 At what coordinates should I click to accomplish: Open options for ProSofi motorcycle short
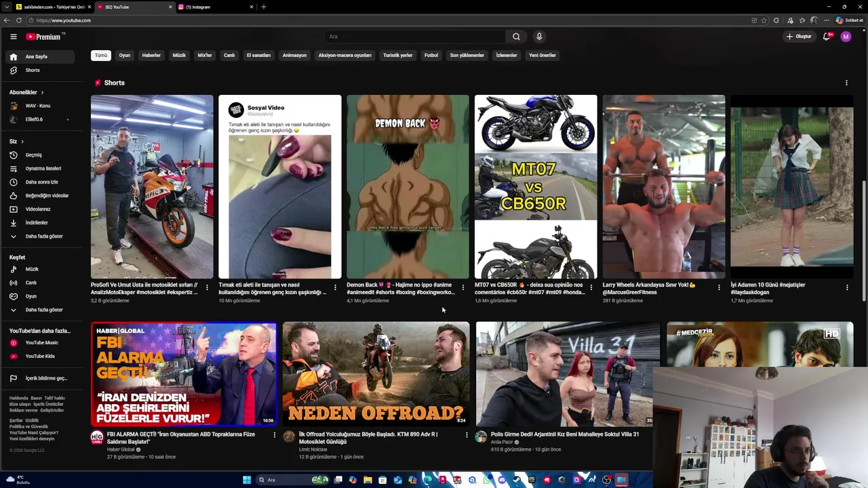[x=207, y=287]
